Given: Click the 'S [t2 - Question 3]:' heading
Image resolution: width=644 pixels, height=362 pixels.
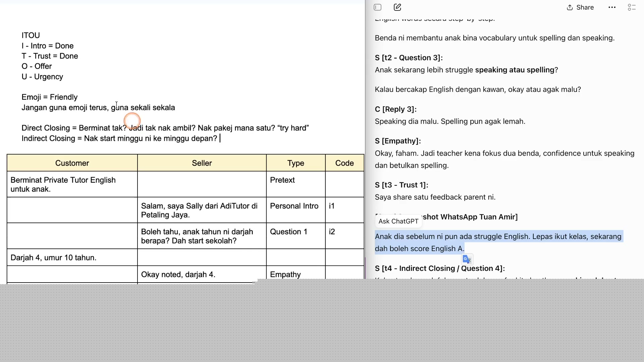Looking at the screenshot, I should (409, 58).
